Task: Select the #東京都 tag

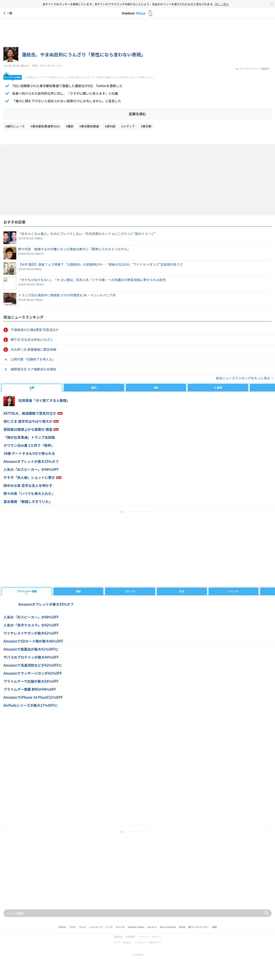Action: 146,126
